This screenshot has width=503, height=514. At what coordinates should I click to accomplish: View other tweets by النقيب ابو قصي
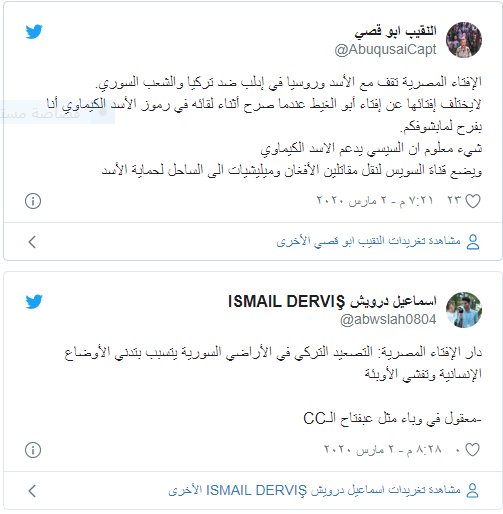click(x=368, y=241)
